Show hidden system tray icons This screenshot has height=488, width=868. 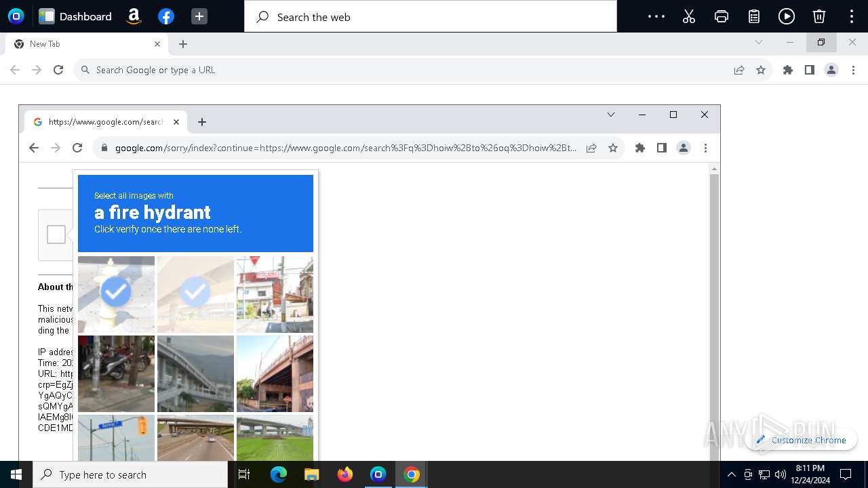point(731,474)
